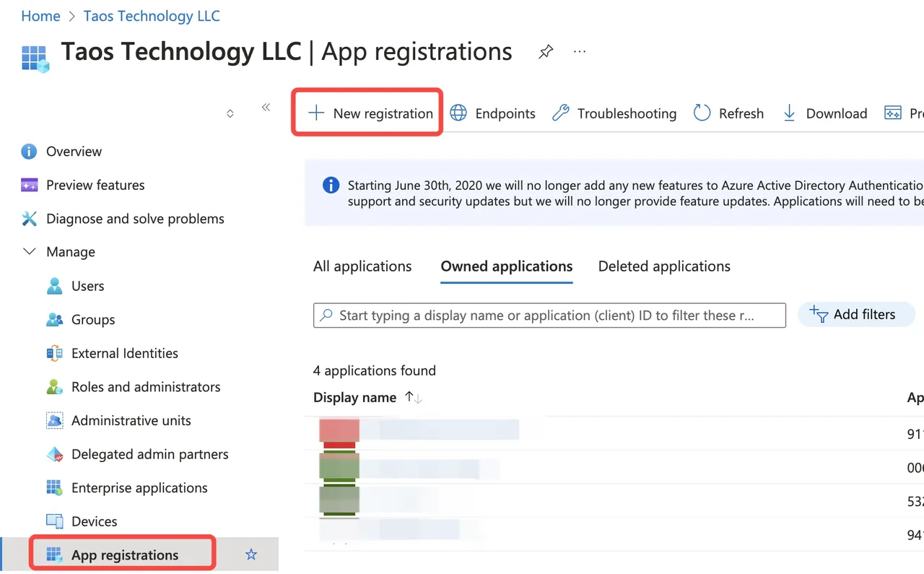Open the more options ellipsis next to title
924x574 pixels.
pos(580,52)
